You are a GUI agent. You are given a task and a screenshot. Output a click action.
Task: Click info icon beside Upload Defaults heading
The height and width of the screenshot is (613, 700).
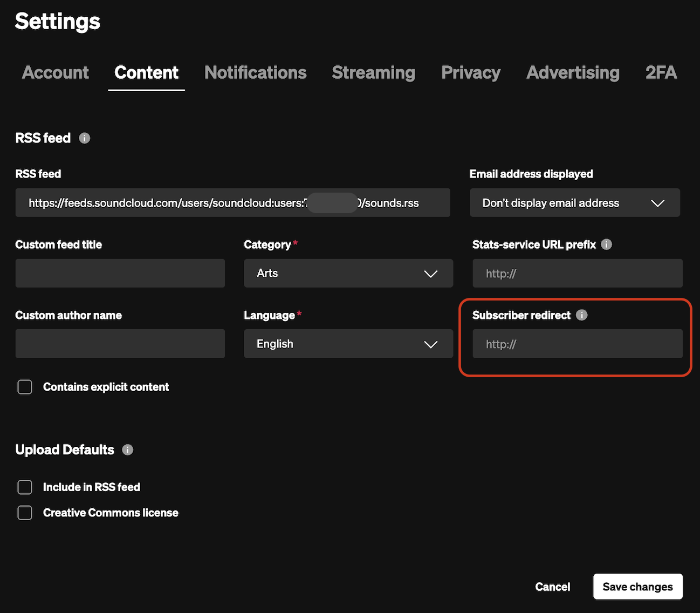(x=128, y=450)
